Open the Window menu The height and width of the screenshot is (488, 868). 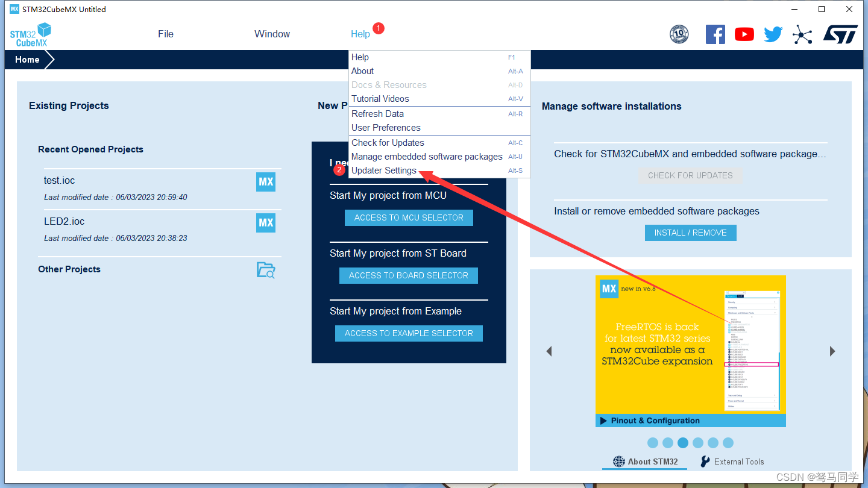[272, 34]
